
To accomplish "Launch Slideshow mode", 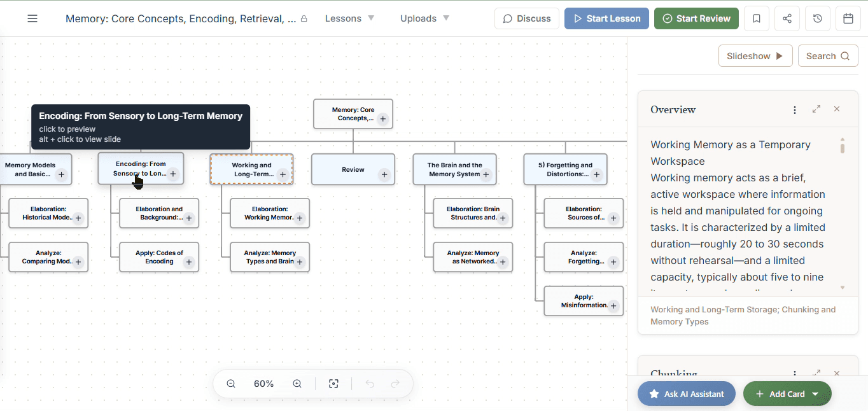I will (x=755, y=55).
